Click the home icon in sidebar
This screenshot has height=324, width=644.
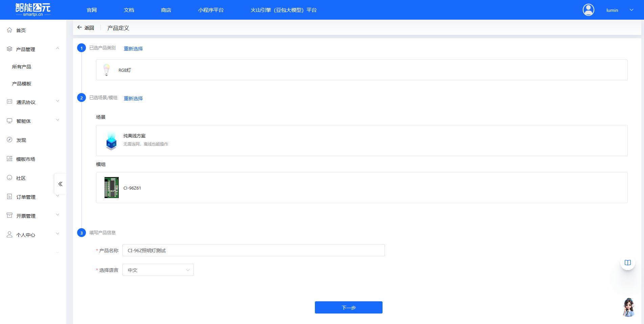click(9, 30)
